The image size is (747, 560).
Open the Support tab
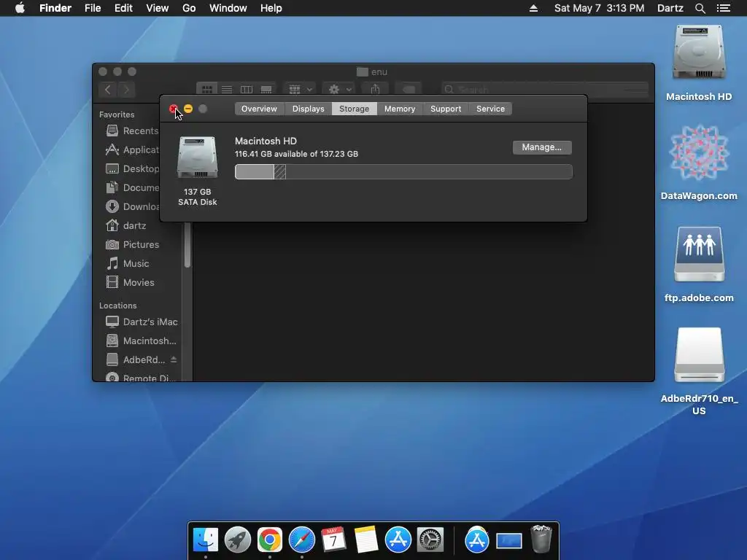pos(446,109)
